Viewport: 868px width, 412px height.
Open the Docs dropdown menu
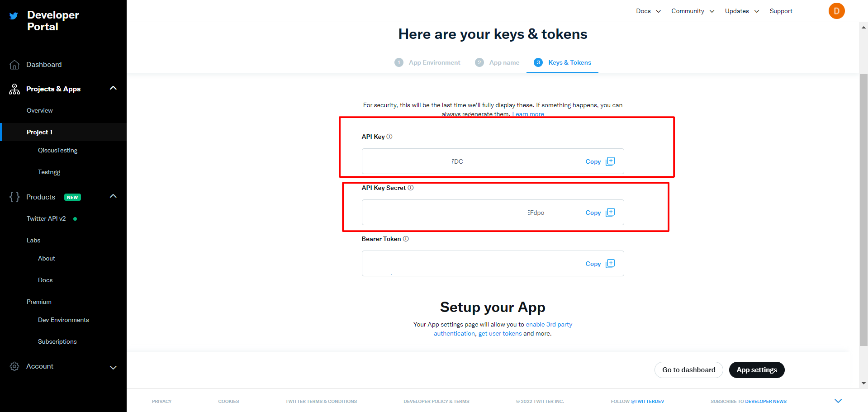pos(648,11)
